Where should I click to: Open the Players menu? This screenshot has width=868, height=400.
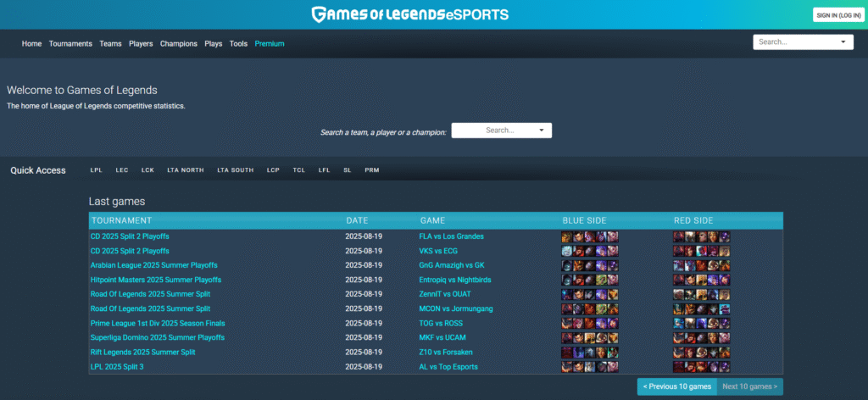[x=141, y=44]
